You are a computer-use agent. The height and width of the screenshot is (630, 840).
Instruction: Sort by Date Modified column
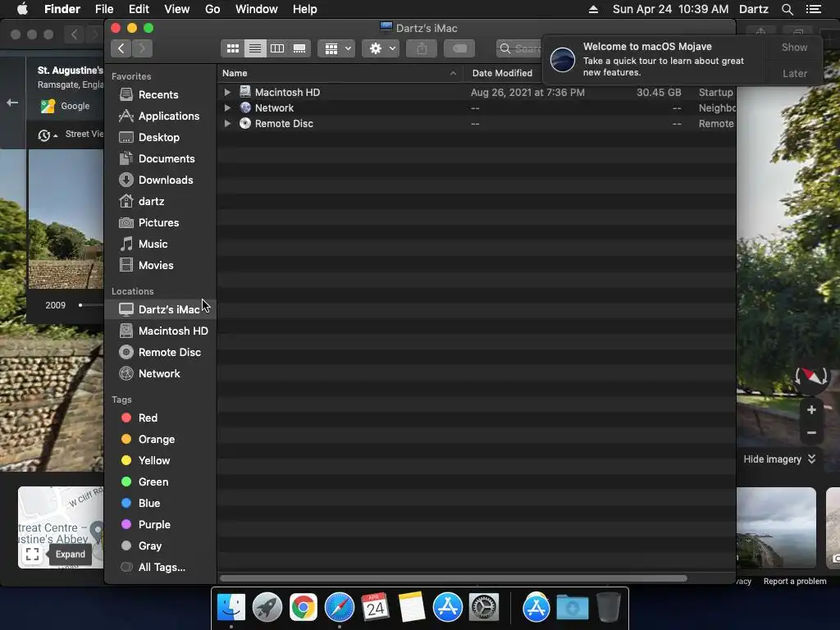tap(502, 73)
